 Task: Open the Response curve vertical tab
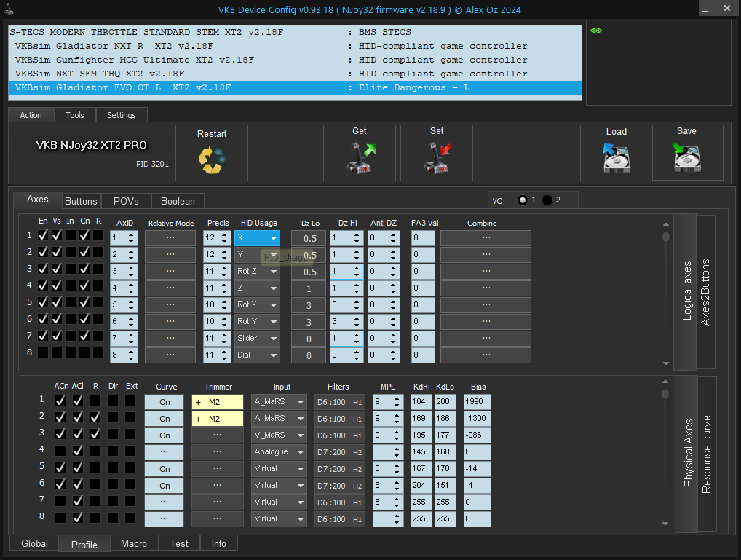tap(707, 454)
